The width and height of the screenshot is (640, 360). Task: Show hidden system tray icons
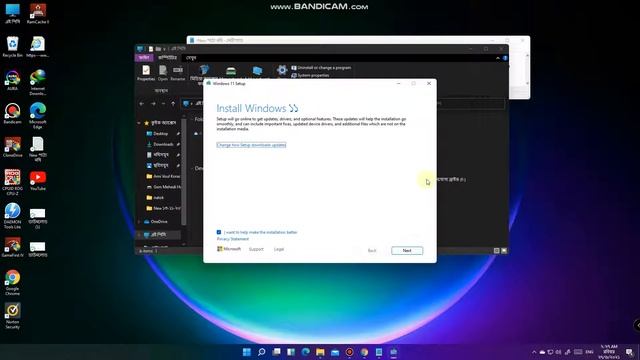click(534, 352)
